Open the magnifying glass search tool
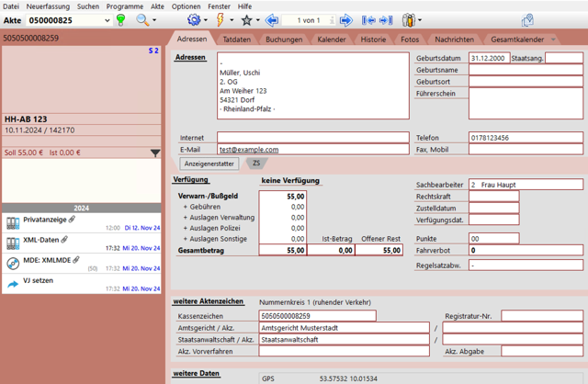 click(x=142, y=20)
